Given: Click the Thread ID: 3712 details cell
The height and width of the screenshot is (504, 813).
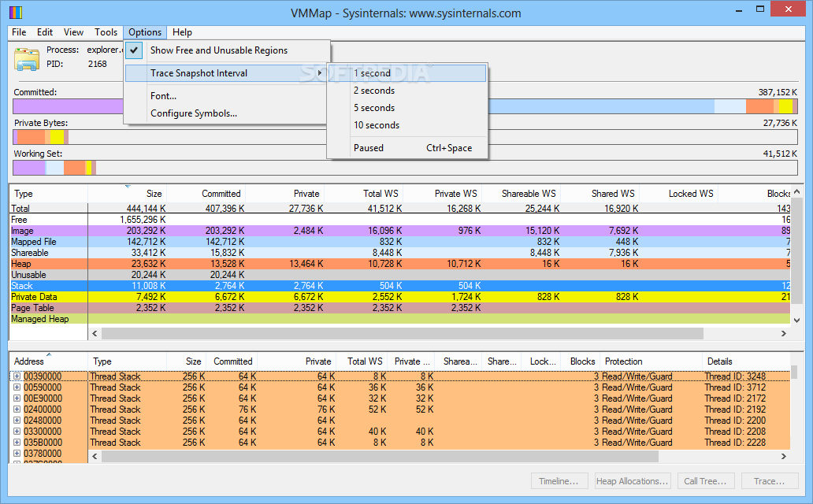Looking at the screenshot, I should point(735,387).
